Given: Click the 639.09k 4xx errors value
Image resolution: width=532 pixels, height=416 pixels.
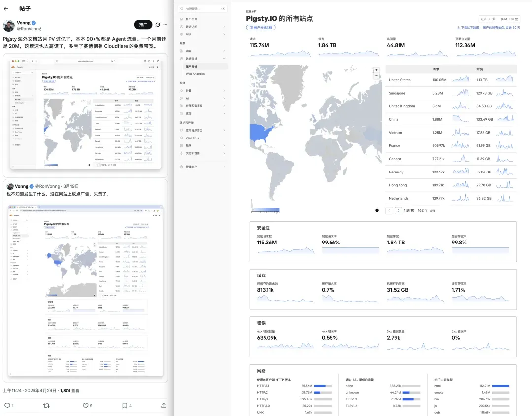Looking at the screenshot, I should [266, 338].
